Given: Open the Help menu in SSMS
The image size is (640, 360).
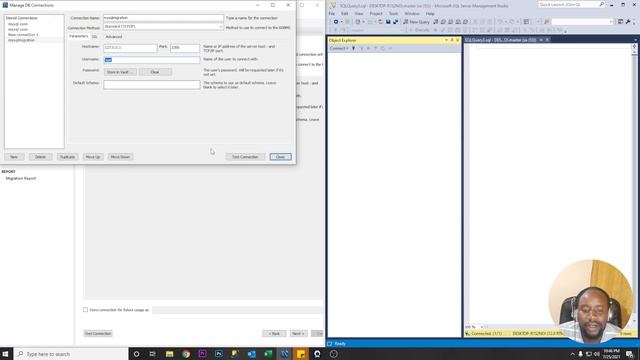Looking at the screenshot, I should click(x=430, y=13).
